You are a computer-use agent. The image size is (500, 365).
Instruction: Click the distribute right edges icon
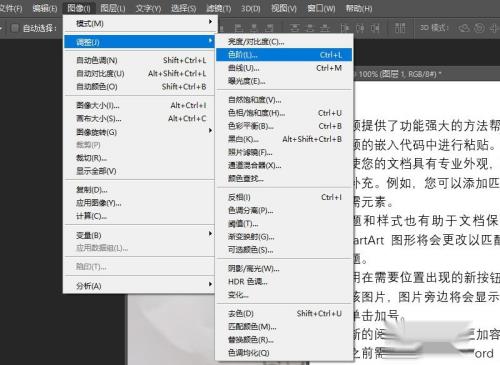coord(375,28)
